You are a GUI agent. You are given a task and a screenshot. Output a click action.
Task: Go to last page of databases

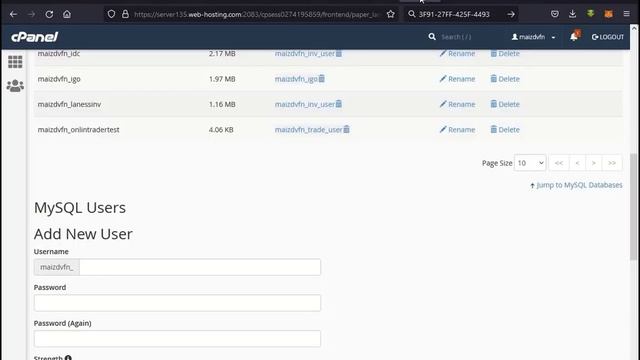tap(612, 163)
